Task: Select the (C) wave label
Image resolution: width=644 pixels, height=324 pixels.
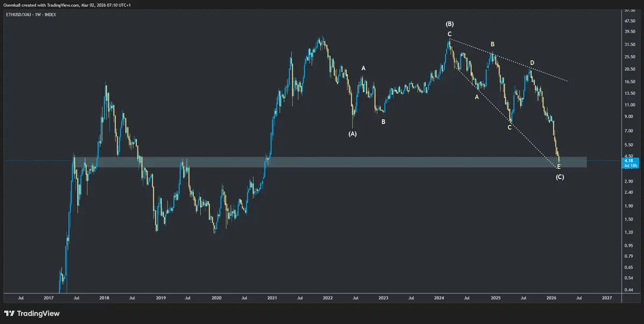Action: 559,177
